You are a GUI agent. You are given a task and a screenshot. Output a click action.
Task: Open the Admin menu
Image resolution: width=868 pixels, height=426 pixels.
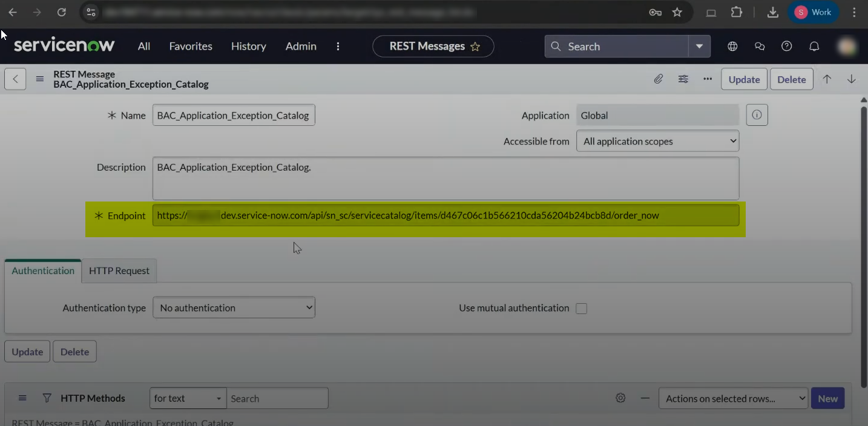pos(301,46)
